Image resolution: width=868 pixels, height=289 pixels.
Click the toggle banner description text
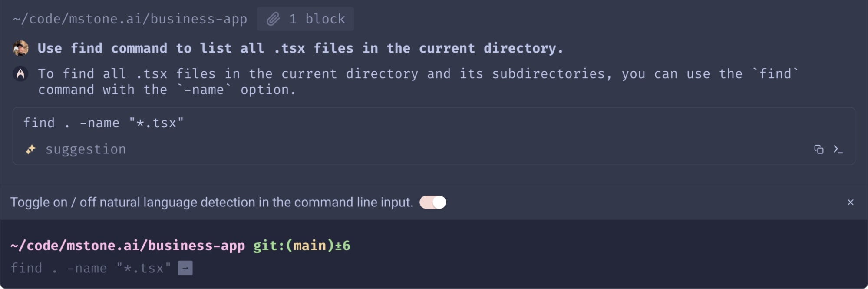click(x=211, y=203)
